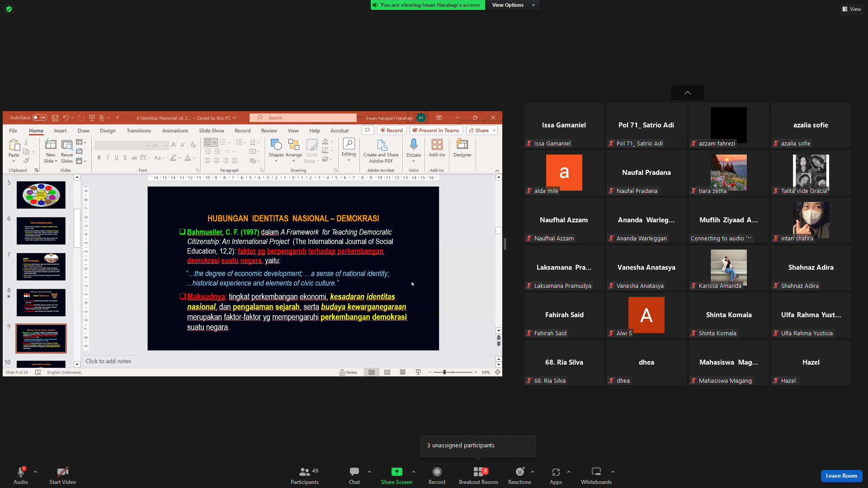The height and width of the screenshot is (488, 868).
Task: Switch to the Insert tab
Action: coord(60,131)
